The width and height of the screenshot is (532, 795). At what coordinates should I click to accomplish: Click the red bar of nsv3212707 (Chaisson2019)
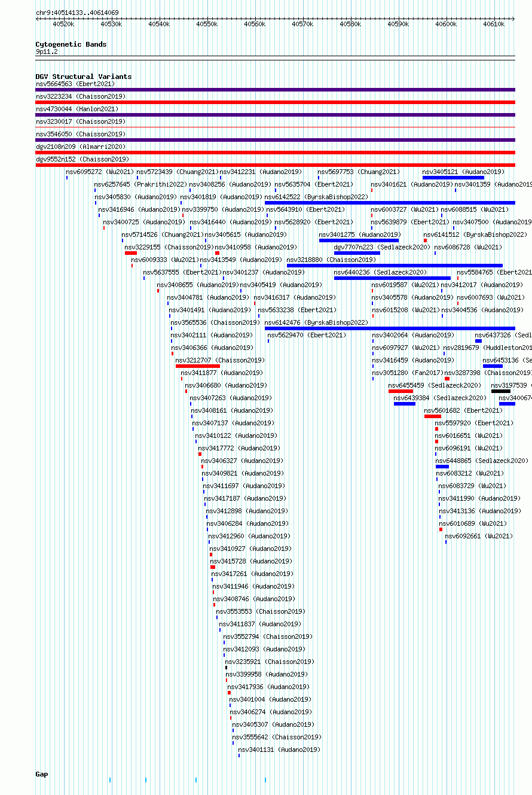198,366
